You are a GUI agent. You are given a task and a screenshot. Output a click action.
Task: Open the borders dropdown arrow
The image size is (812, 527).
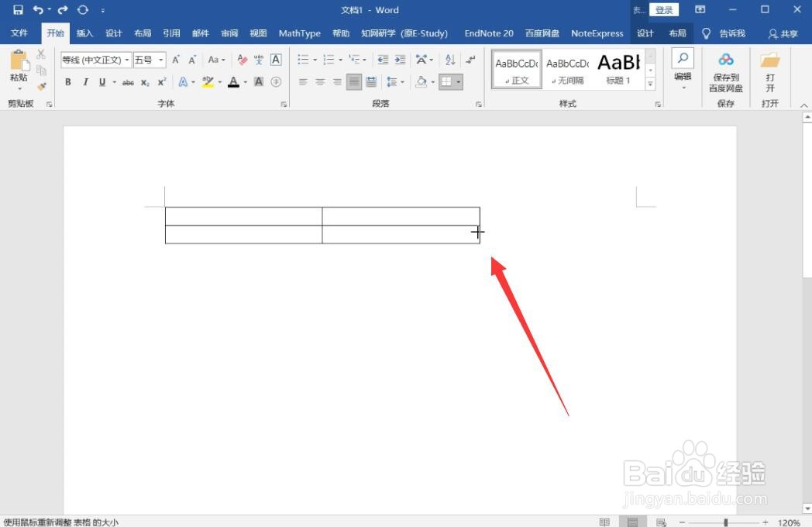coord(459,82)
